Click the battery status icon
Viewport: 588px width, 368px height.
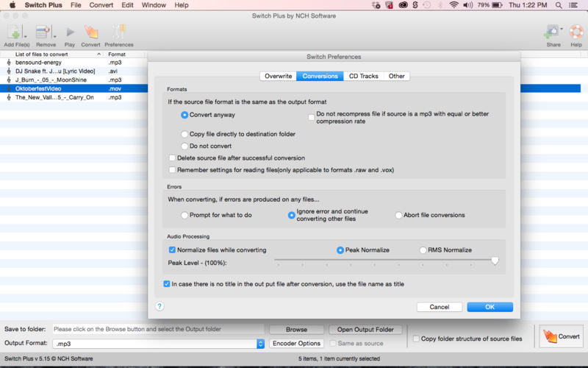(497, 5)
